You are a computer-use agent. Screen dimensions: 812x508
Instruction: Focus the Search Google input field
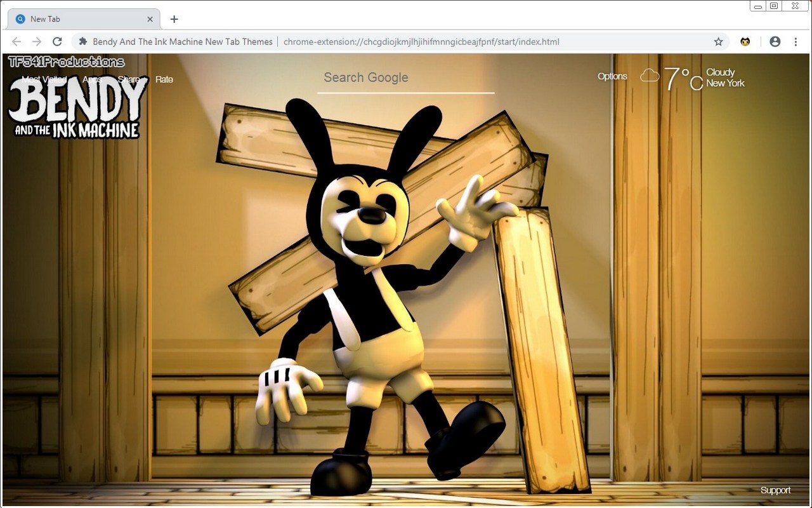pos(406,78)
